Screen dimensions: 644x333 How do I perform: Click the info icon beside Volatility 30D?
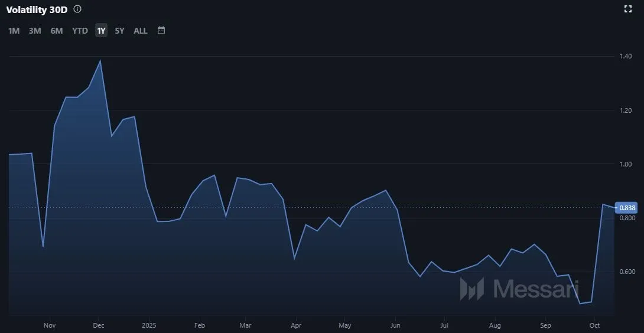(78, 9)
